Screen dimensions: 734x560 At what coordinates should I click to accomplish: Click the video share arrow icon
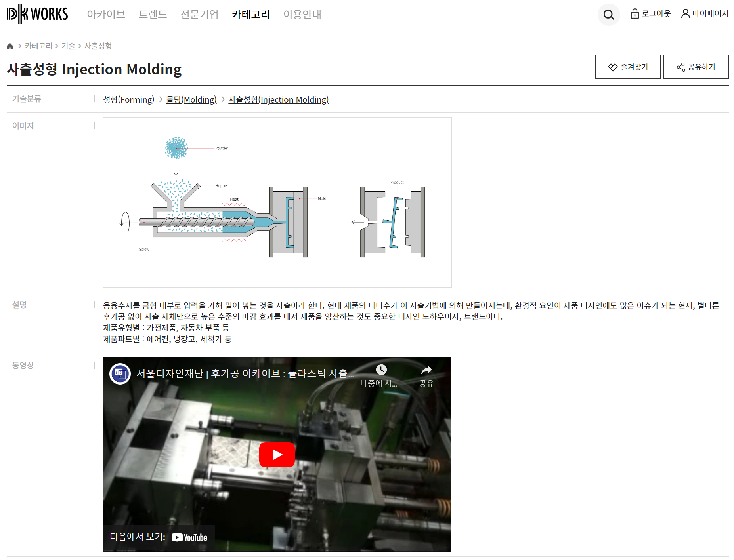point(426,370)
